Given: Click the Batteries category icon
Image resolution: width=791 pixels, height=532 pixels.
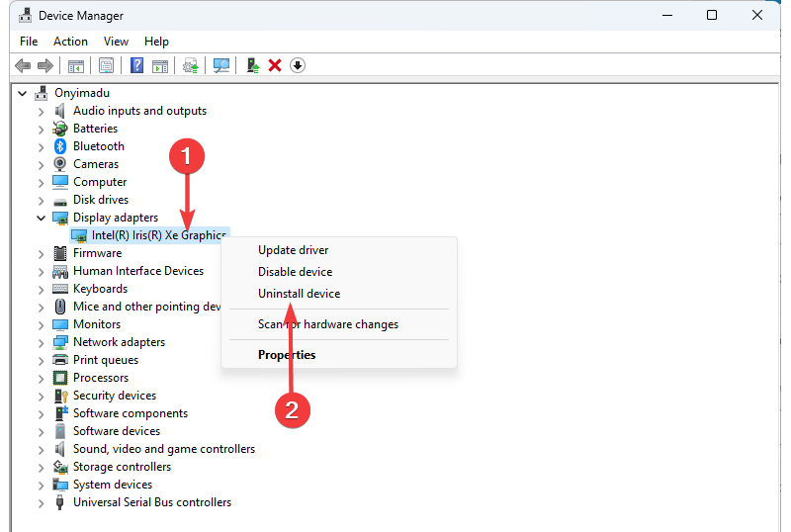Looking at the screenshot, I should tap(60, 129).
